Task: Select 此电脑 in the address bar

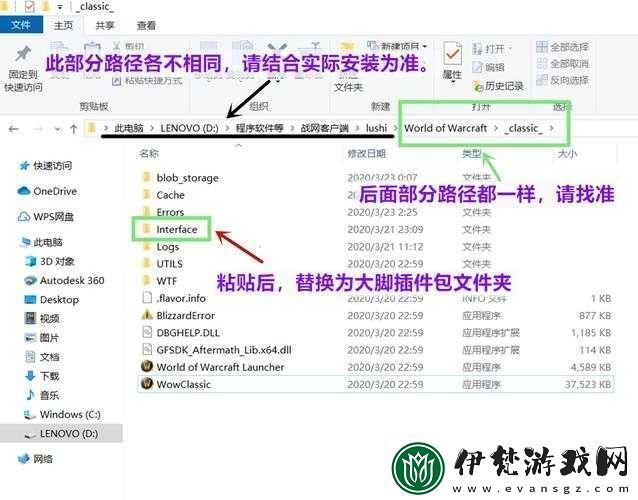Action: tap(129, 128)
